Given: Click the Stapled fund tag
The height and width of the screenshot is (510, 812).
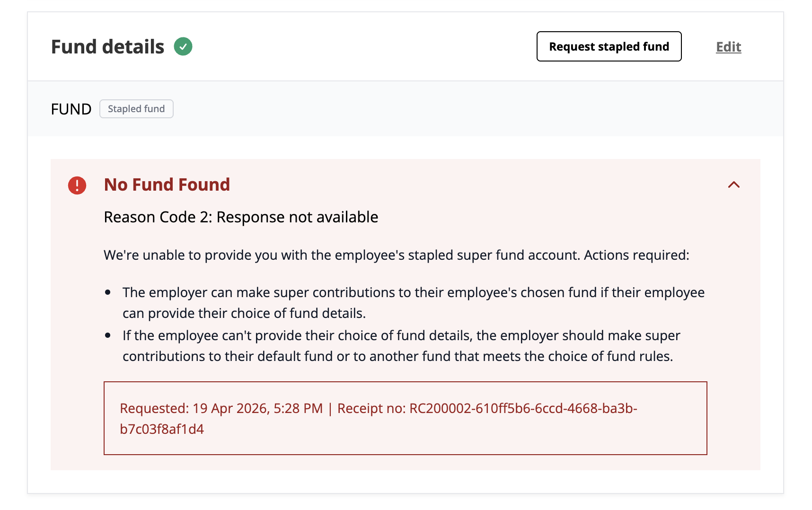Looking at the screenshot, I should [136, 109].
